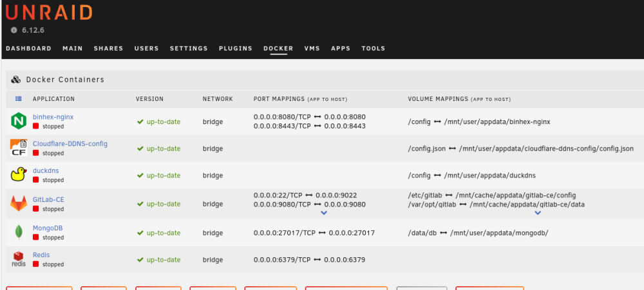The width and height of the screenshot is (644, 290).
Task: Go to the Main tab
Action: click(x=73, y=48)
